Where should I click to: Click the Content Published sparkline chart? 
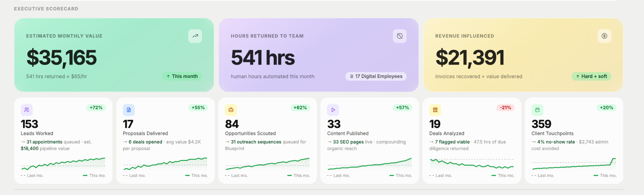coord(370,163)
